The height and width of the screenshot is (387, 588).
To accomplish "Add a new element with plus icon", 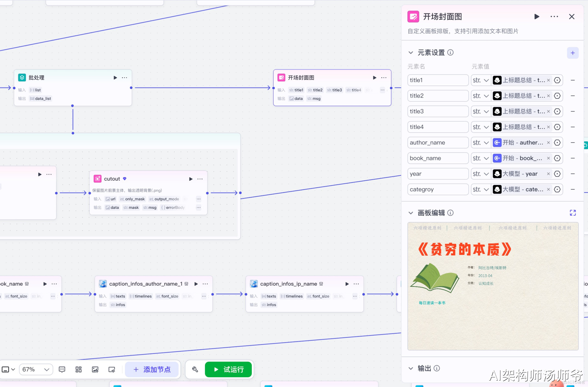I will 572,53.
